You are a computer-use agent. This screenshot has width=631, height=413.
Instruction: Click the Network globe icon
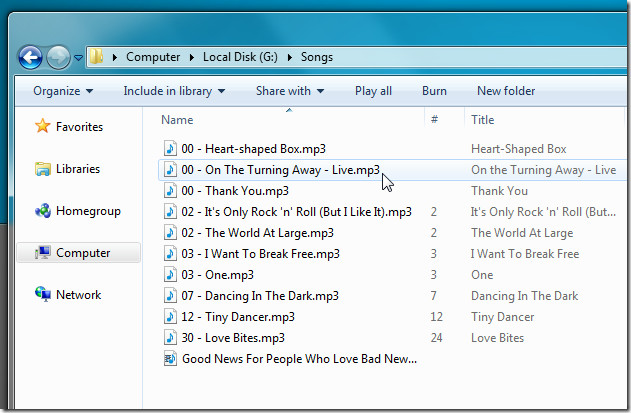[43, 294]
